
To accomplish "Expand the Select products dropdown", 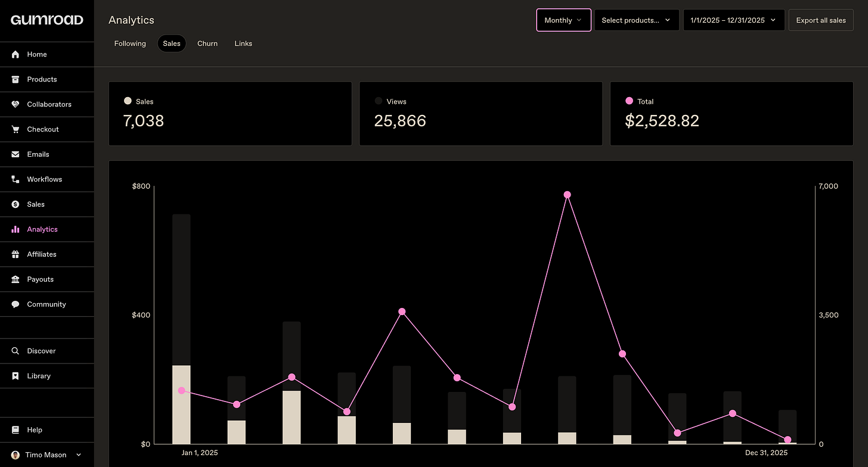I will (637, 20).
